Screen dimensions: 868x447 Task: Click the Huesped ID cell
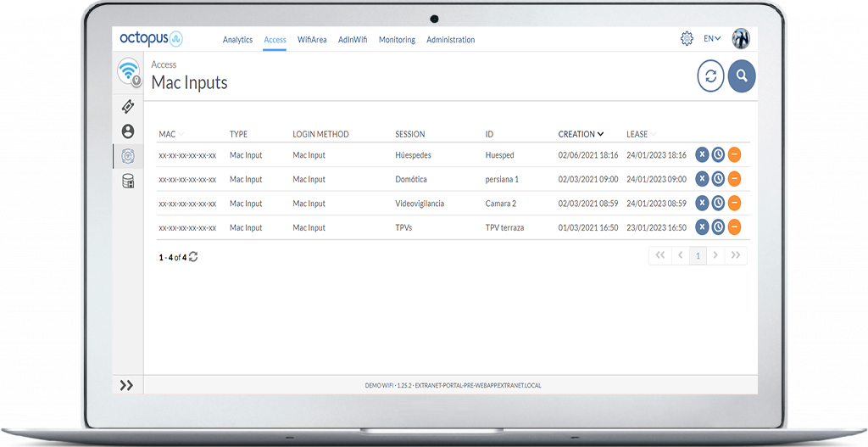[x=500, y=155]
